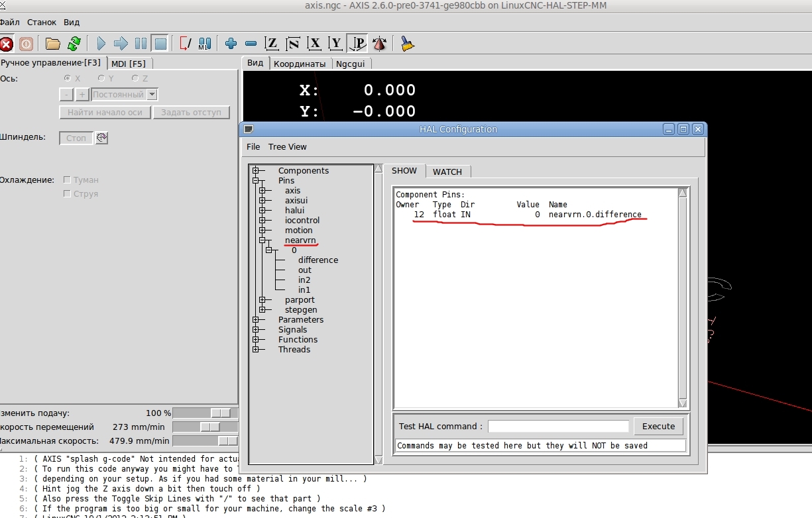Screen dimensions: 812x518
Task: Expand Signals tree node
Action: coord(255,330)
